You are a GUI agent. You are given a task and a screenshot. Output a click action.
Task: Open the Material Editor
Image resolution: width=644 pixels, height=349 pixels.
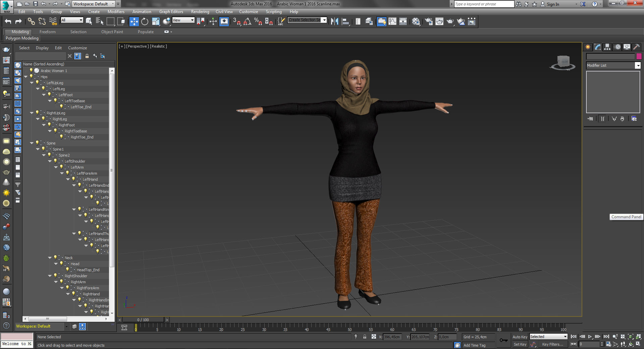tap(416, 21)
